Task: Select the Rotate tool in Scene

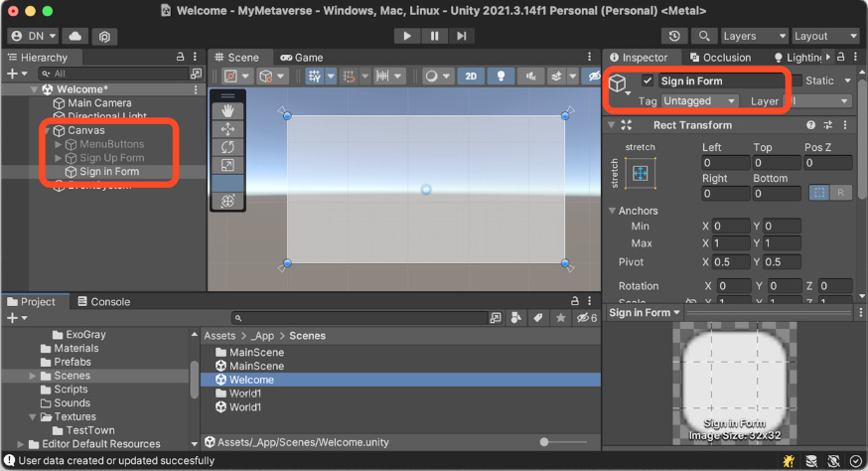Action: click(x=227, y=147)
